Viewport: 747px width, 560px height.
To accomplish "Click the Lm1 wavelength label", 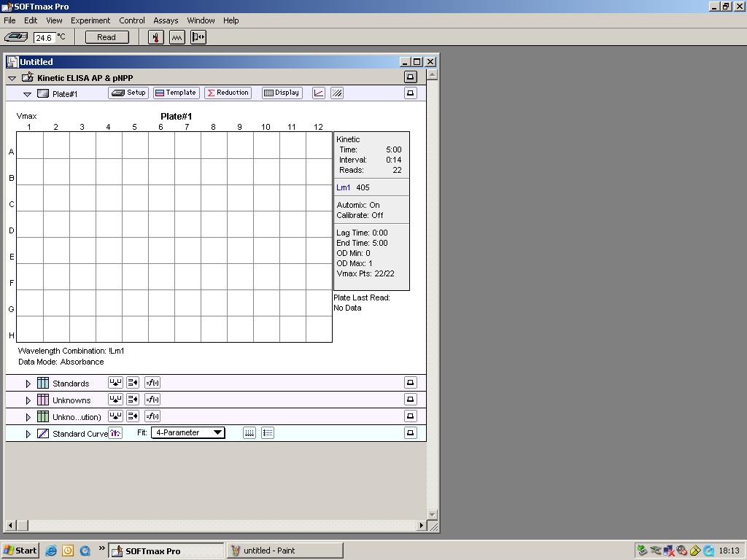I will click(343, 187).
